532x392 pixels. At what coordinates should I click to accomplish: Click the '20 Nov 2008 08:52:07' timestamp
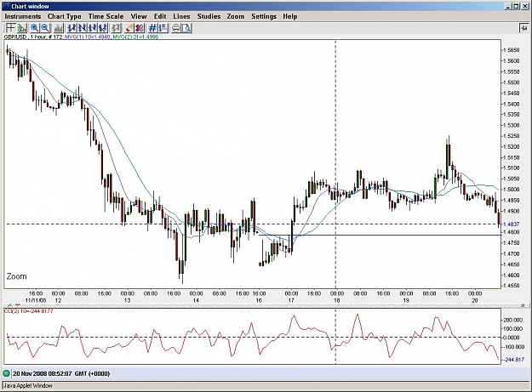[x=43, y=373]
